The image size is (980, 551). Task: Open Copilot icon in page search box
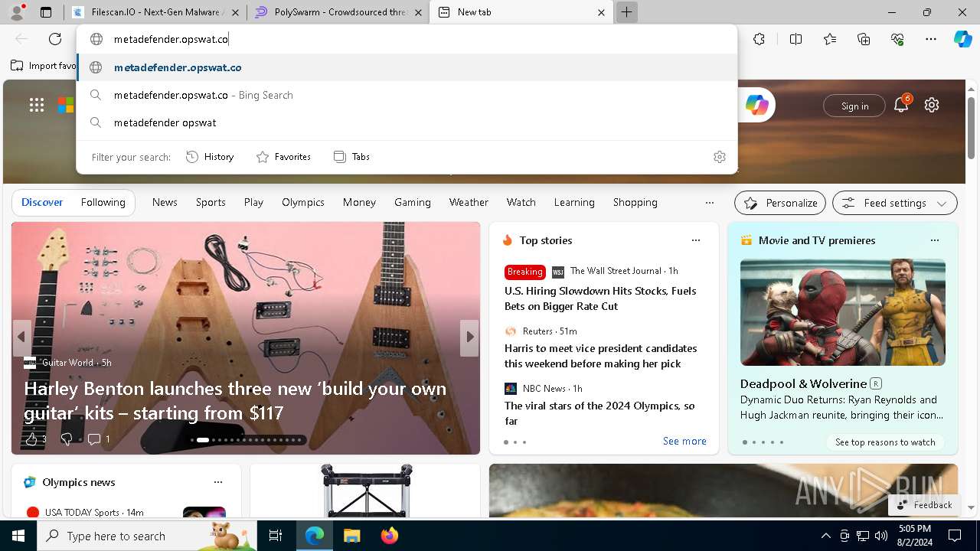tap(757, 106)
